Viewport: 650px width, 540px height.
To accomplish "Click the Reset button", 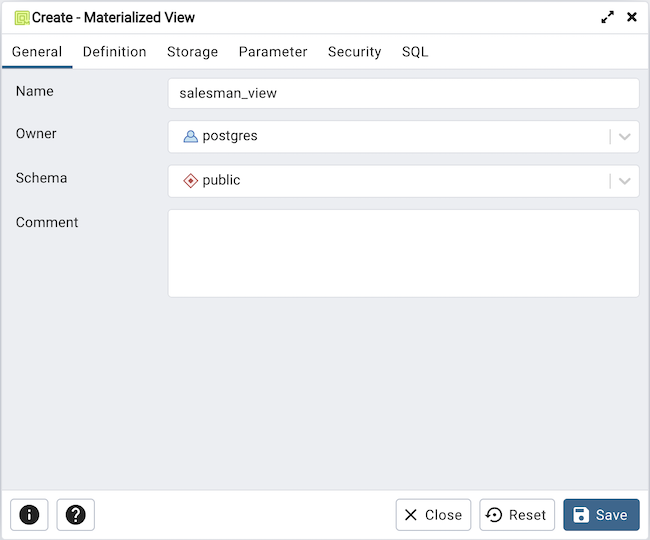I will point(517,515).
